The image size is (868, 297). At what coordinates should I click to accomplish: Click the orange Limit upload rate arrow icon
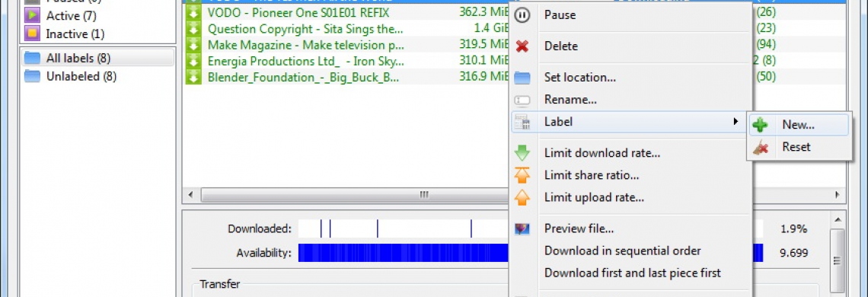(x=522, y=197)
